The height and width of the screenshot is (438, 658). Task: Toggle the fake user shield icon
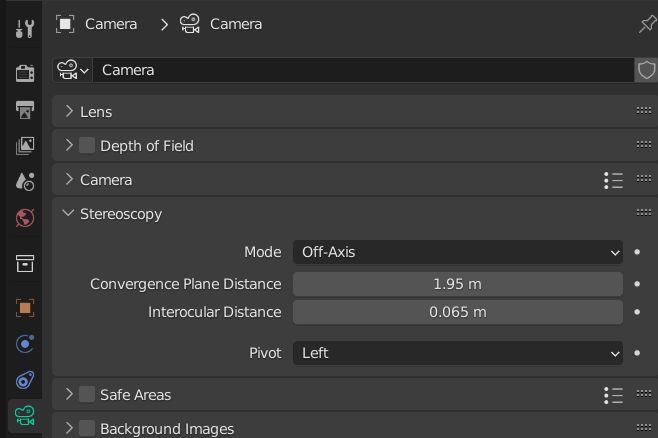[646, 70]
